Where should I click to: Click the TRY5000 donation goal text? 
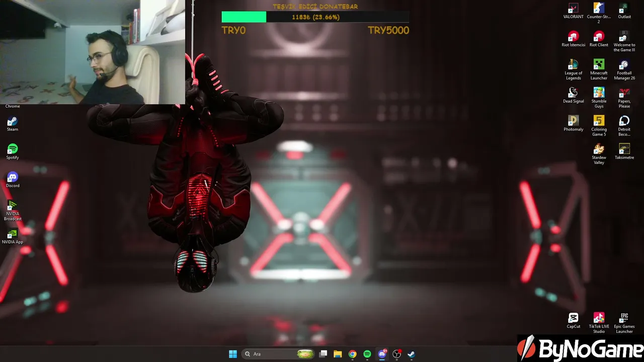tap(388, 30)
